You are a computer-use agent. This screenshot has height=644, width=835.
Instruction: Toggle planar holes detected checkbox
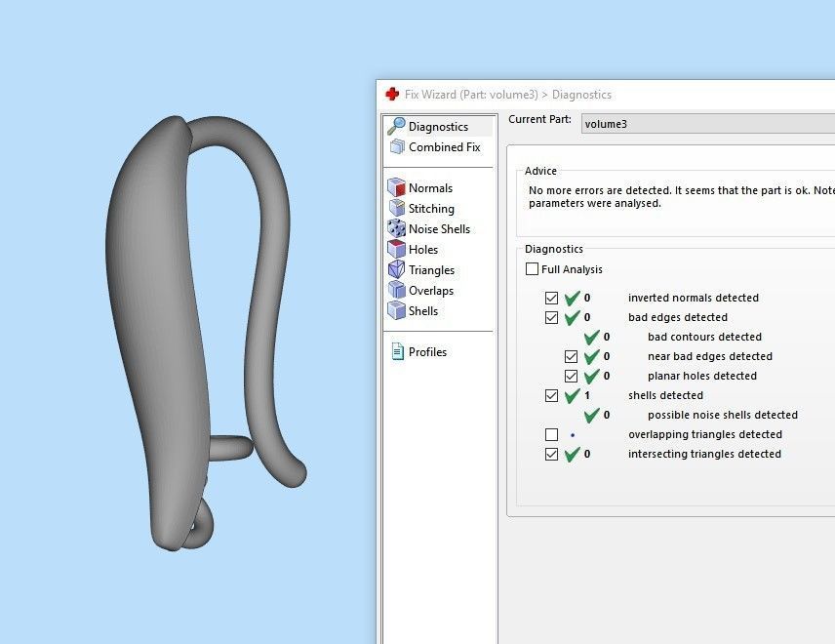coord(571,376)
